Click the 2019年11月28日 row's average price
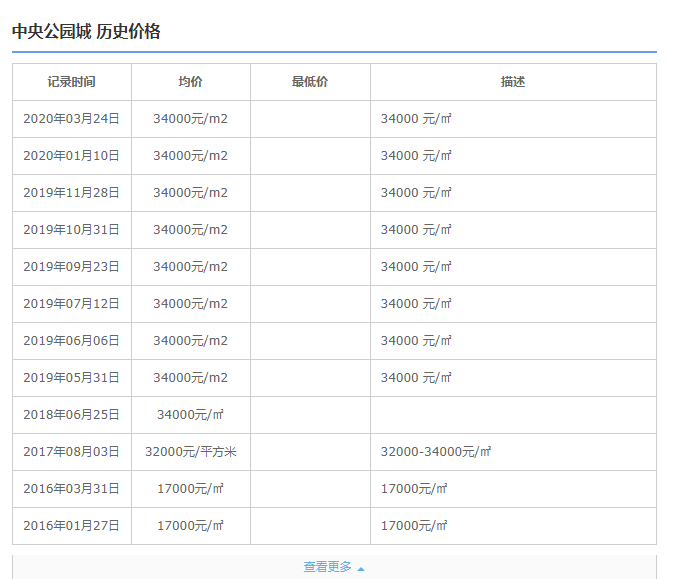The image size is (685, 579). pyautogui.click(x=190, y=193)
